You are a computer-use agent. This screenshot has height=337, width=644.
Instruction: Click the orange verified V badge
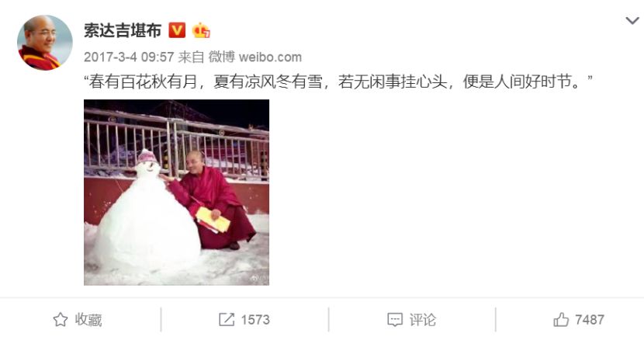[177, 30]
